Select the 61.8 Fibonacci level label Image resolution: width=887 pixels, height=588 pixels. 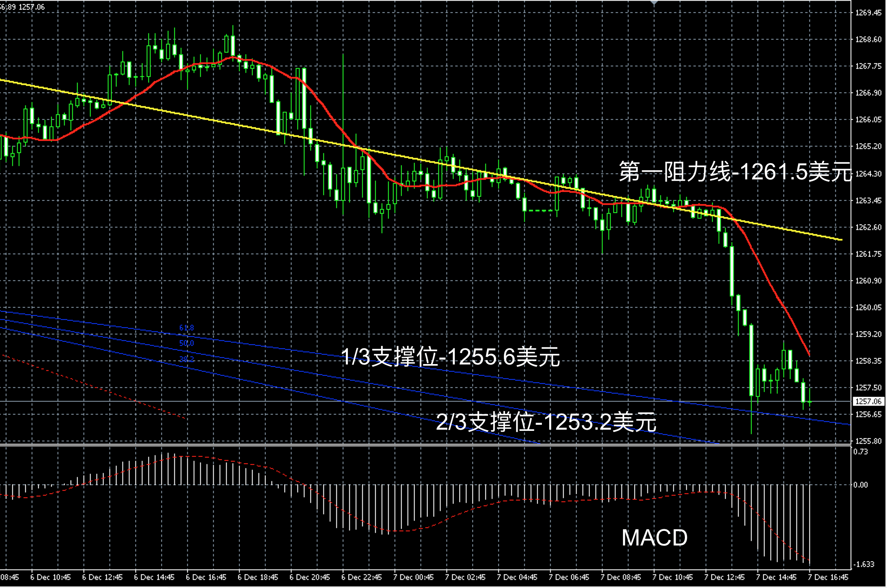point(186,328)
